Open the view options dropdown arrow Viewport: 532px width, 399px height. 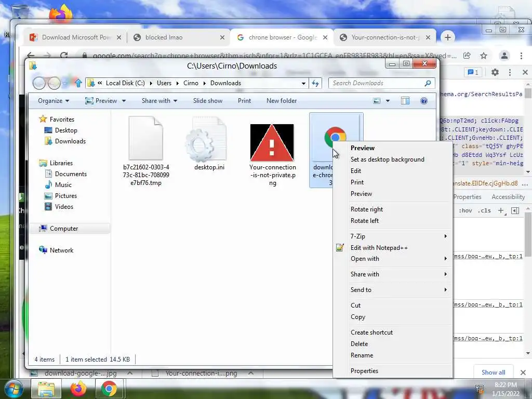(x=388, y=101)
